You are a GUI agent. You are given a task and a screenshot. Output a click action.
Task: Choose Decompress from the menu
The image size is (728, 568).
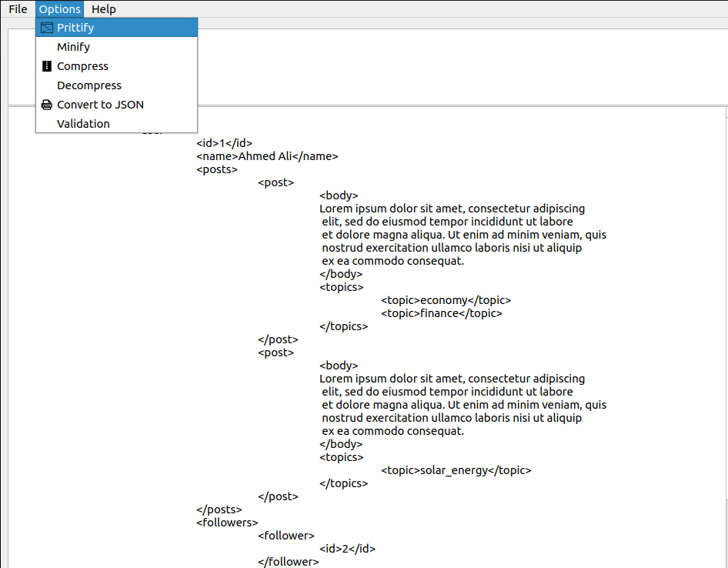click(x=88, y=85)
